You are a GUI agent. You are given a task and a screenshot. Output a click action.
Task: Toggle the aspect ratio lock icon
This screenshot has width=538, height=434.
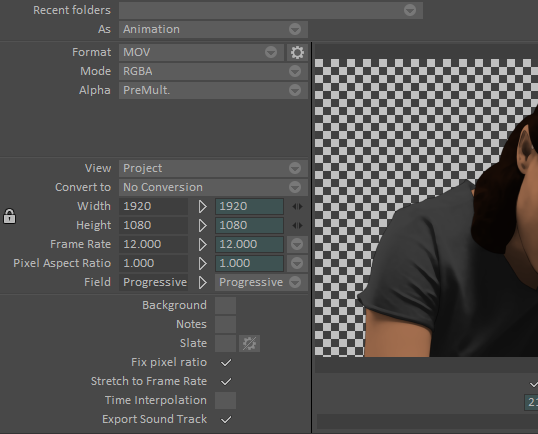click(x=9, y=216)
